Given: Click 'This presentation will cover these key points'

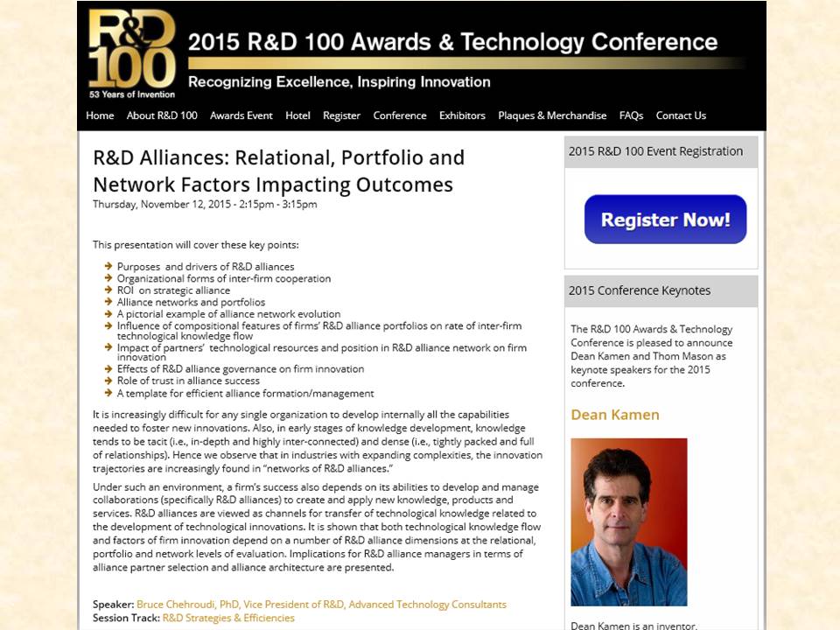Looking at the screenshot, I should [x=195, y=245].
